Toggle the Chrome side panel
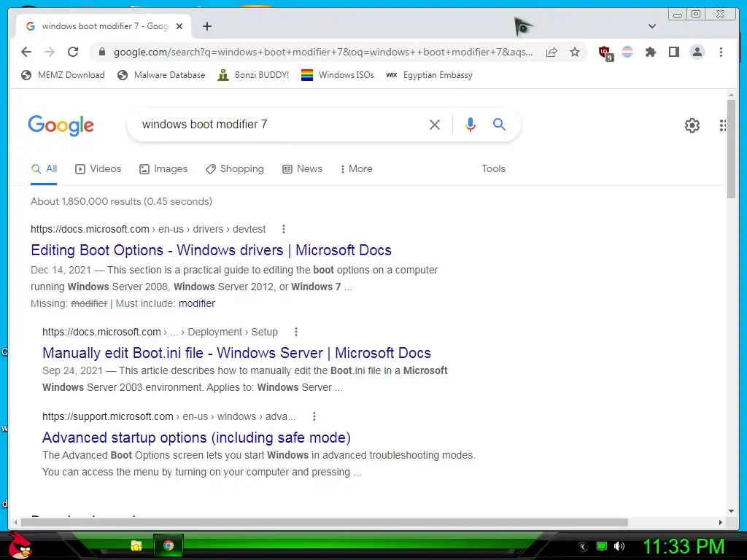The image size is (747, 560). tap(673, 52)
